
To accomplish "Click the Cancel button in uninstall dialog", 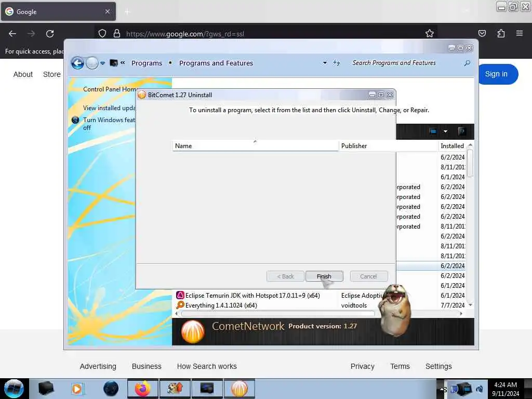I will (x=368, y=276).
